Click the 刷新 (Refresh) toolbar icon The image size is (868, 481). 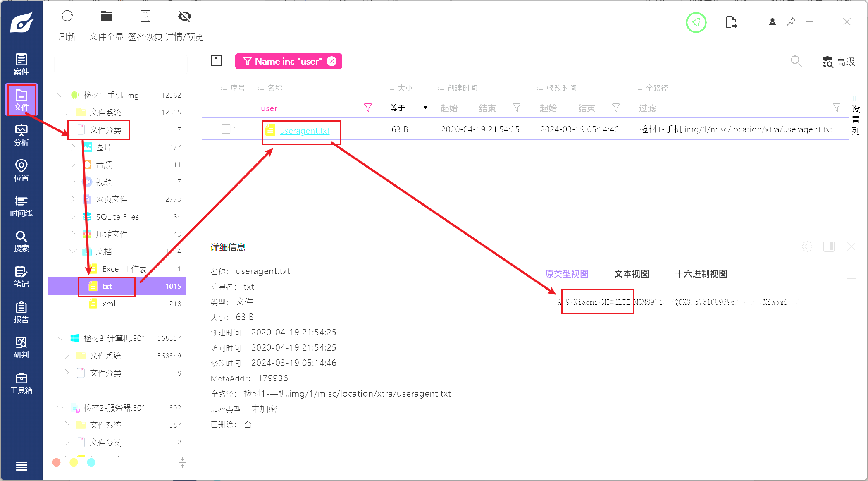[67, 17]
